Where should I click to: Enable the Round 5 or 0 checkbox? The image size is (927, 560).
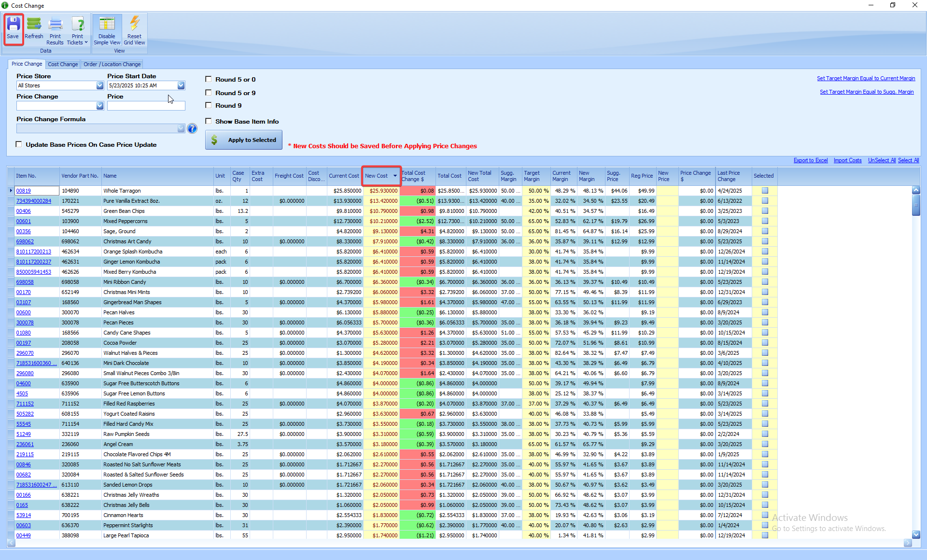(209, 79)
